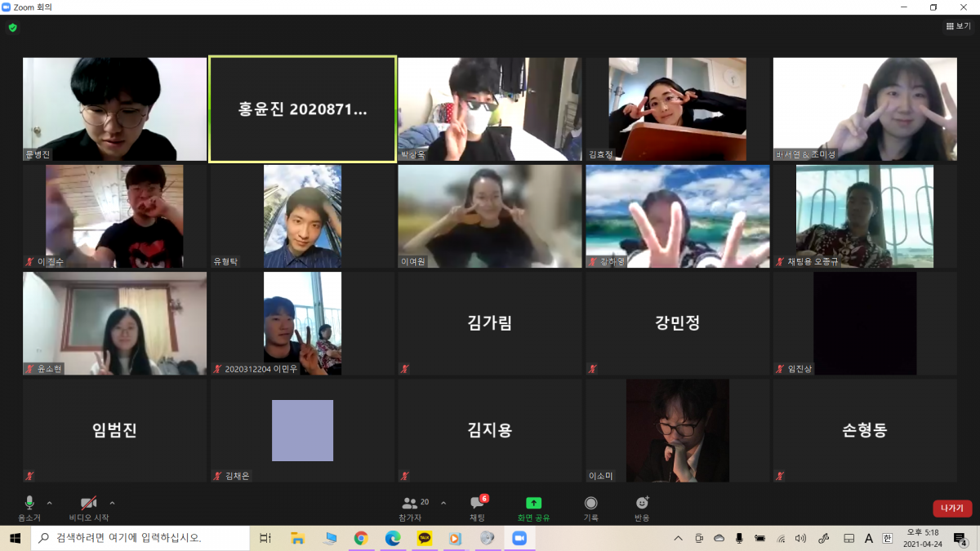
Task: Show hidden system tray icons chevron
Action: (x=678, y=538)
